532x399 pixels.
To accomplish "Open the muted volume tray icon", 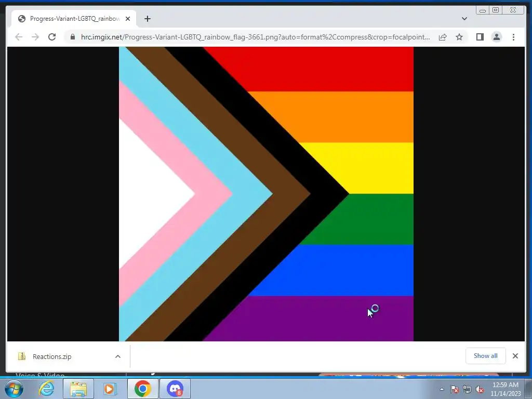I will click(480, 389).
